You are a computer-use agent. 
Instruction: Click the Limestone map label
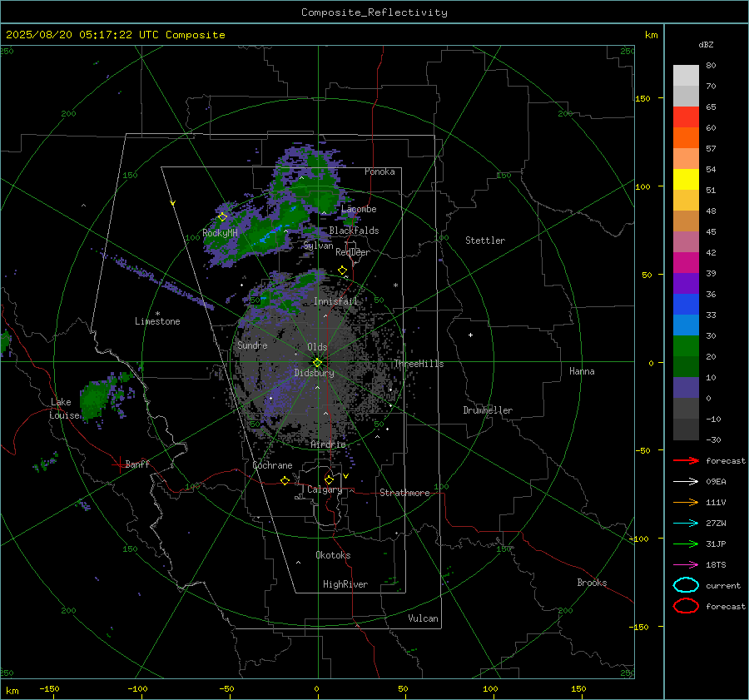[x=157, y=321]
